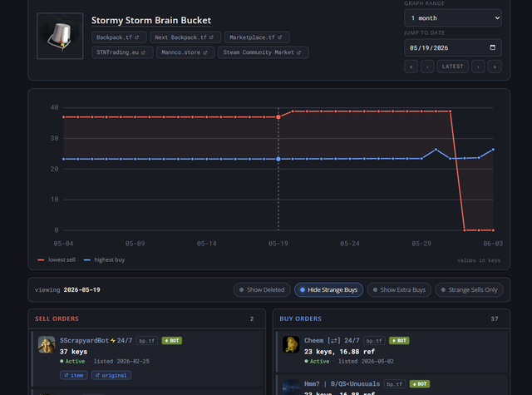
Task: Open the Marketplace.tf link
Action: click(257, 37)
